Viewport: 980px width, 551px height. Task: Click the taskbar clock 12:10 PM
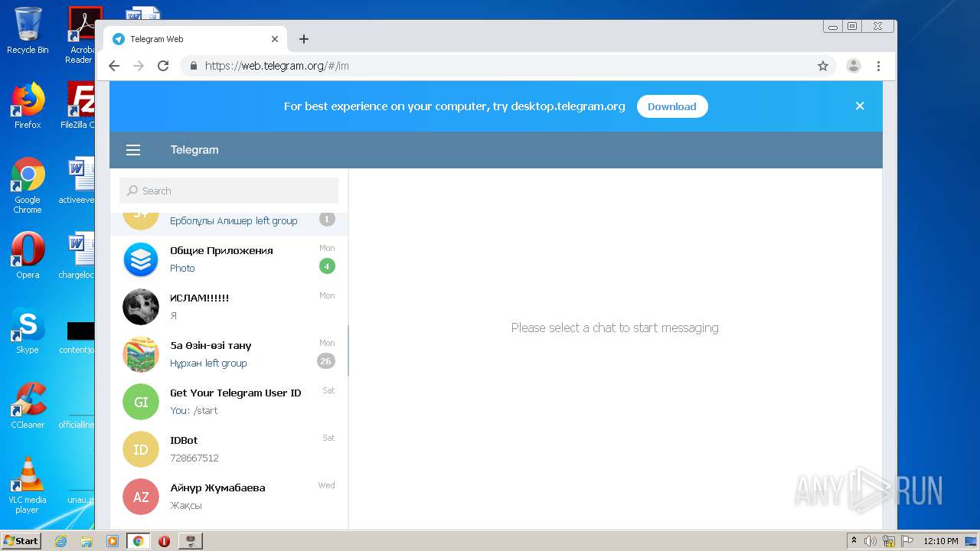click(941, 541)
